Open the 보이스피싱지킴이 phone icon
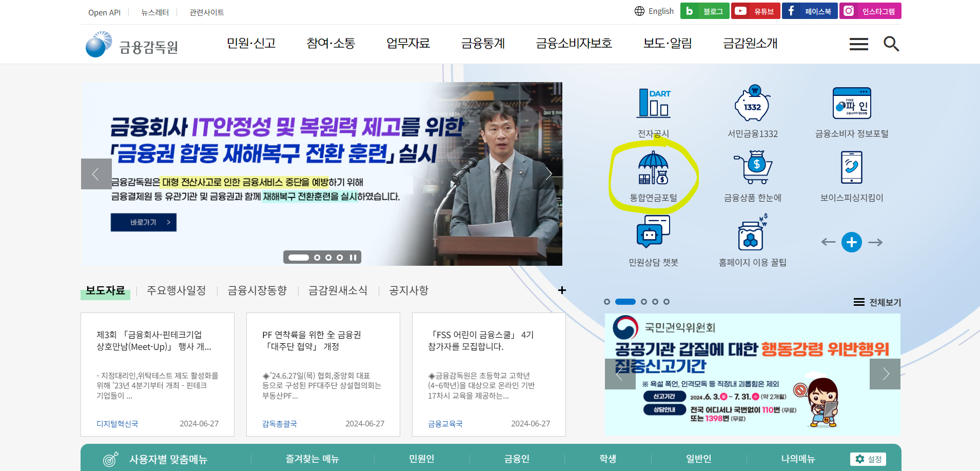 click(852, 167)
